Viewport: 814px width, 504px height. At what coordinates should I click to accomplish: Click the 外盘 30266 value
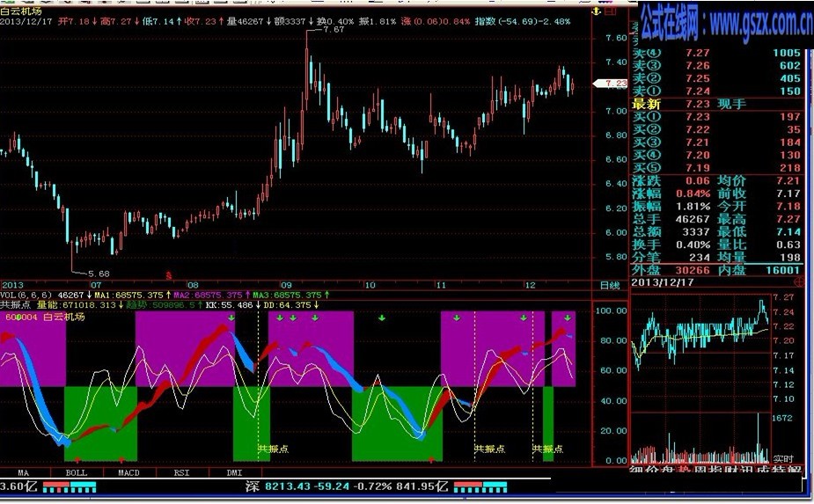tap(693, 270)
